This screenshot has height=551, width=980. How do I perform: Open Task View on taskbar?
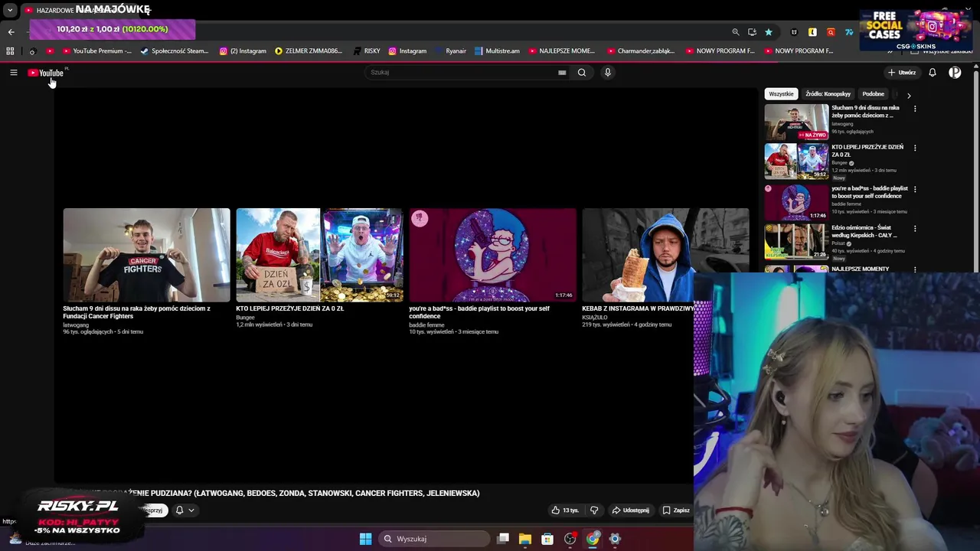click(503, 539)
